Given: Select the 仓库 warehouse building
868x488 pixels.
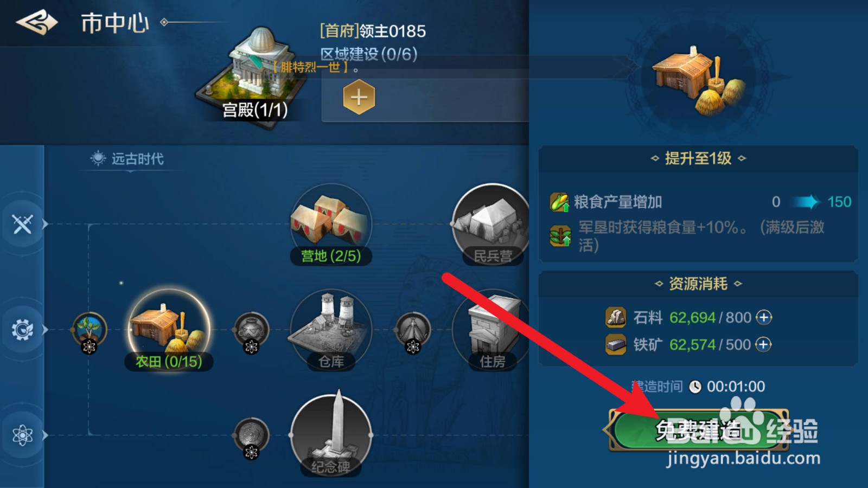Looking at the screenshot, I should [331, 330].
